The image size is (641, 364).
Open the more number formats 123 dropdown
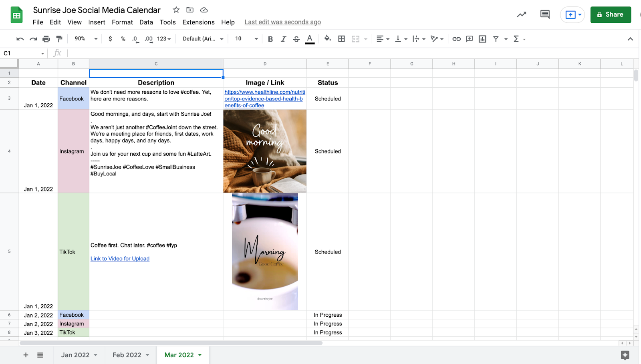(164, 39)
